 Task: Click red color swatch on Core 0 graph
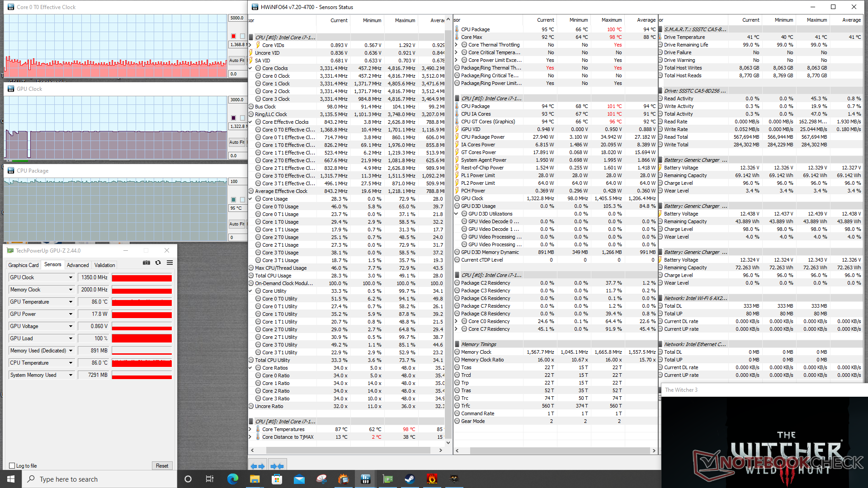pos(233,36)
